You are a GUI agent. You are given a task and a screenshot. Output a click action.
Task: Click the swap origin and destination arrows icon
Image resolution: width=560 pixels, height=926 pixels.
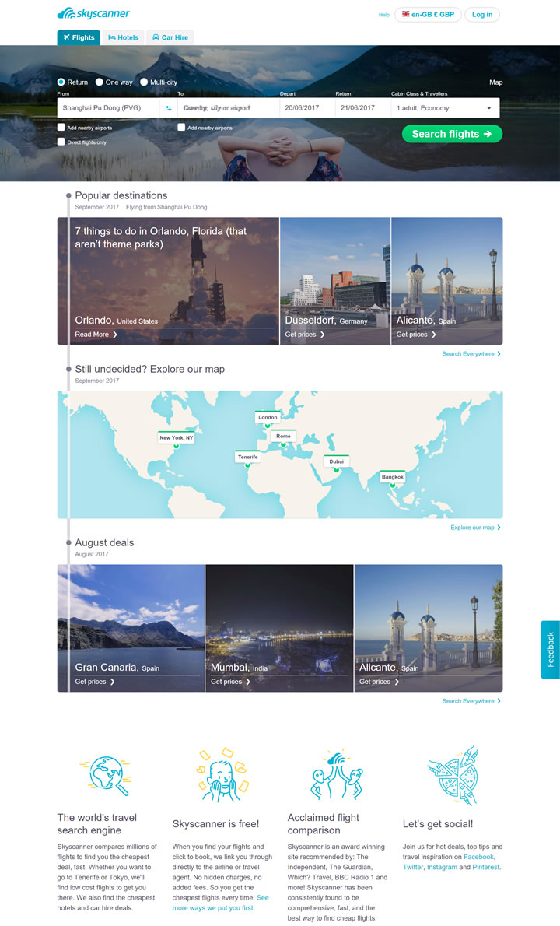click(x=168, y=108)
